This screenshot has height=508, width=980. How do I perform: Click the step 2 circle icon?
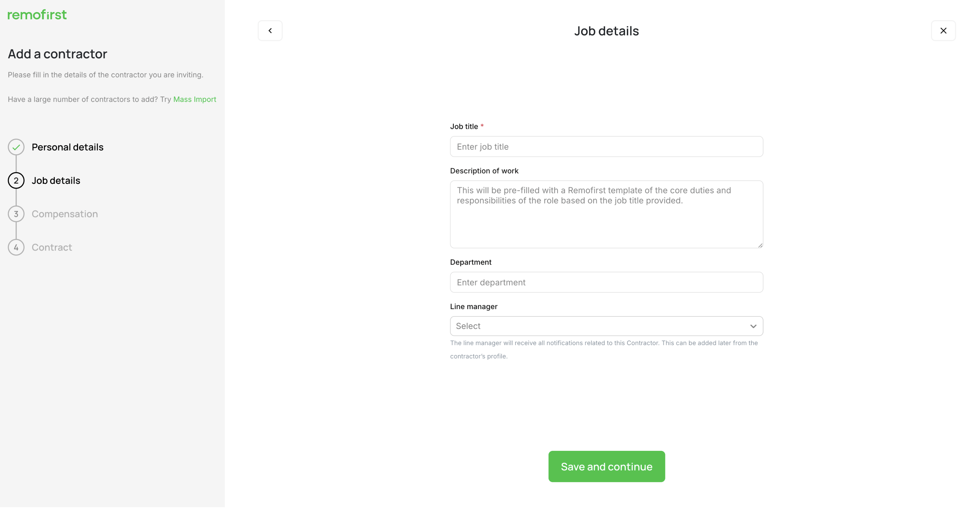pyautogui.click(x=16, y=180)
